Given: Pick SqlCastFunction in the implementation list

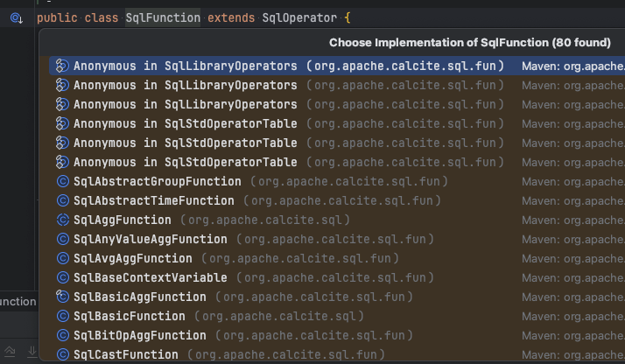Looking at the screenshot, I should pos(125,354).
